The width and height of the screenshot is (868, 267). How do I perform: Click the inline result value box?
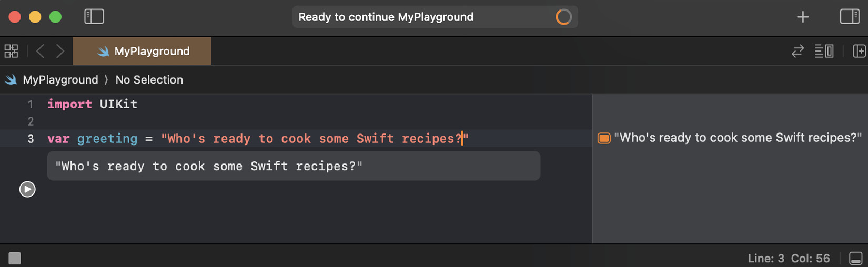click(293, 166)
